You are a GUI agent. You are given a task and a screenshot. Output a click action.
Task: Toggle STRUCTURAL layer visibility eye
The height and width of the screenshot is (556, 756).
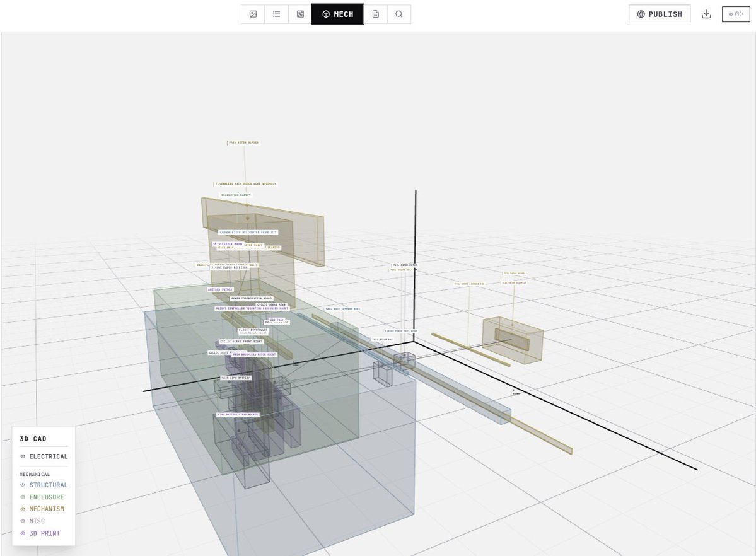23,485
